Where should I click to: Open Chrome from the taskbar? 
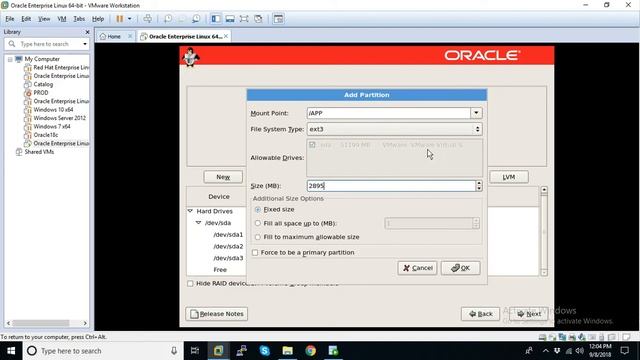[311, 351]
